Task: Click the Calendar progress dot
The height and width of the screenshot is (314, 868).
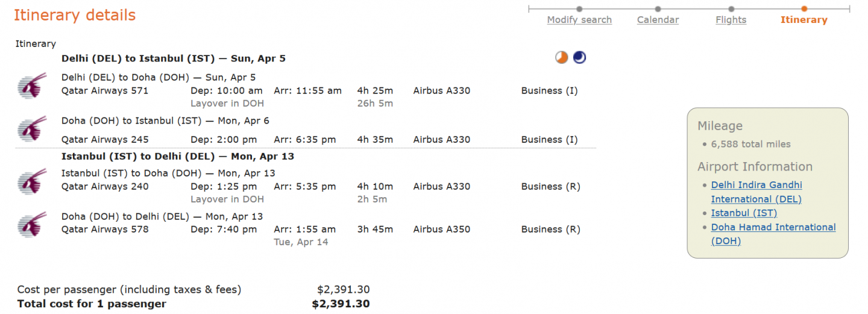Action: 658,9
